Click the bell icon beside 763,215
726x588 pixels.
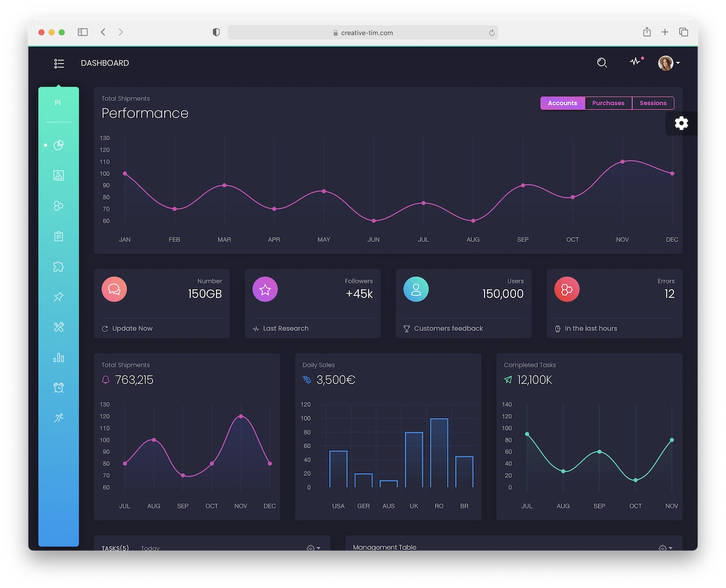[106, 380]
